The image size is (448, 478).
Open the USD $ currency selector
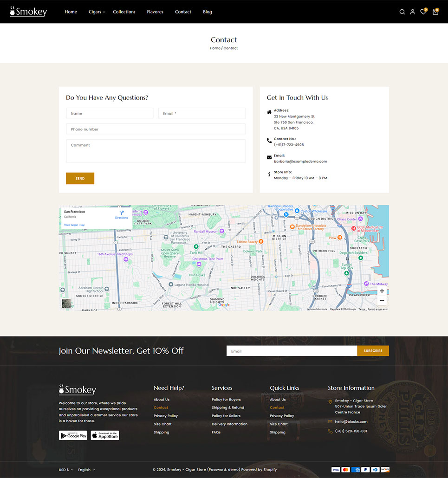[x=65, y=470]
